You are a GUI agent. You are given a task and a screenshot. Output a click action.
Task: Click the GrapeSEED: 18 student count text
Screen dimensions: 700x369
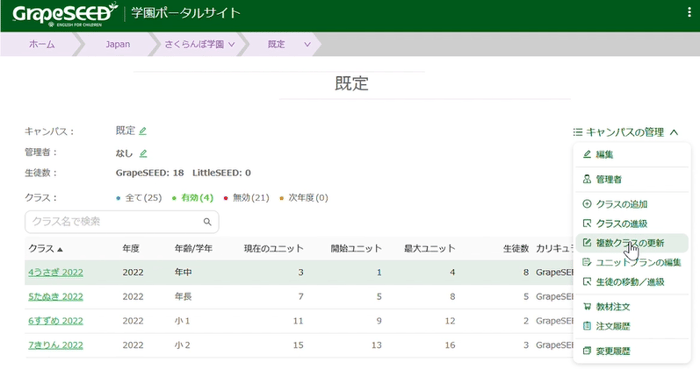click(150, 173)
